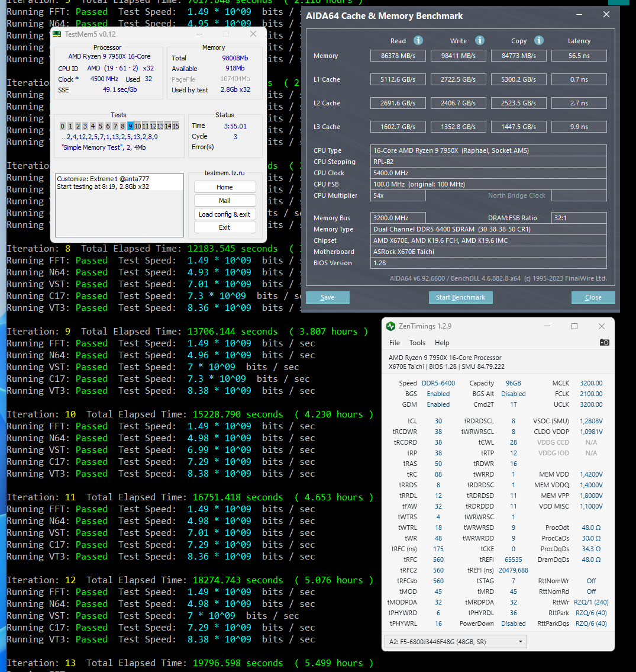Open the ZenTimings File menu

pyautogui.click(x=395, y=342)
